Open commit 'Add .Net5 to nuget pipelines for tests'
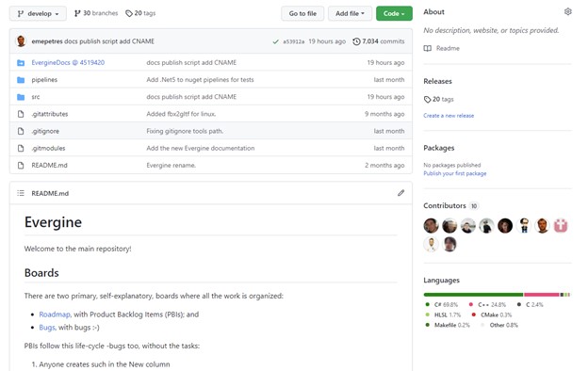The image size is (588, 371). pos(200,80)
